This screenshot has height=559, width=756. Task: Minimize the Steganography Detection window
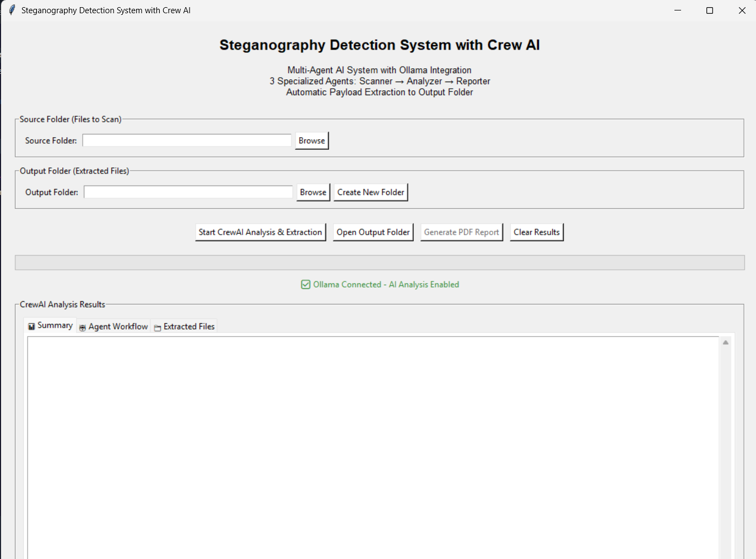click(678, 10)
